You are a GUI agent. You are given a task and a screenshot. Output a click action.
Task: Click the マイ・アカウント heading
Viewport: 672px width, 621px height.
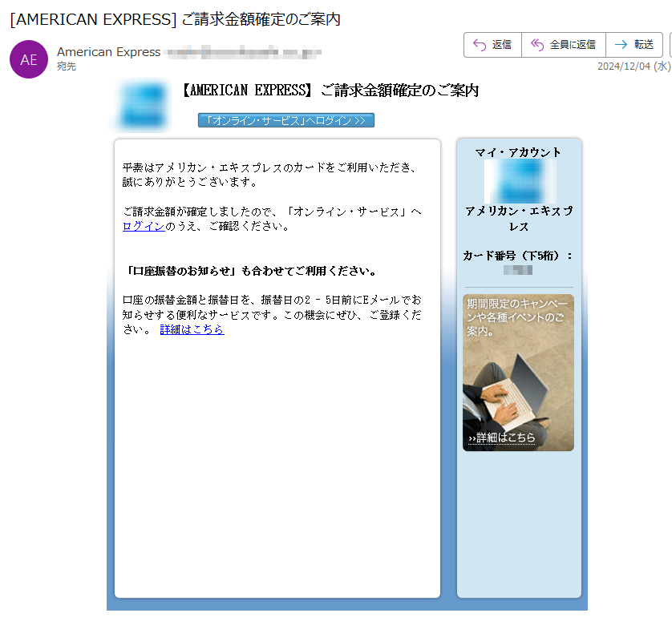click(x=518, y=152)
